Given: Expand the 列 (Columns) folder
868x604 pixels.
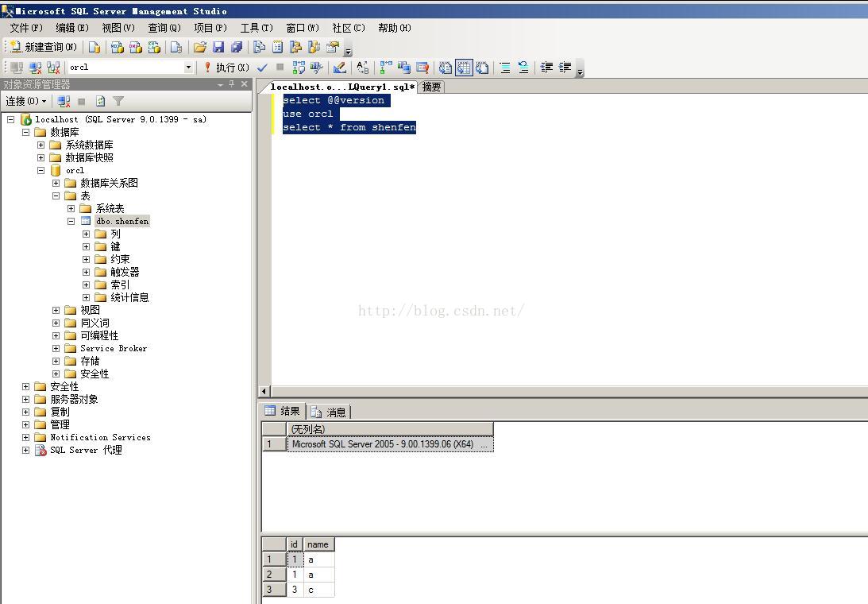Looking at the screenshot, I should 86,234.
